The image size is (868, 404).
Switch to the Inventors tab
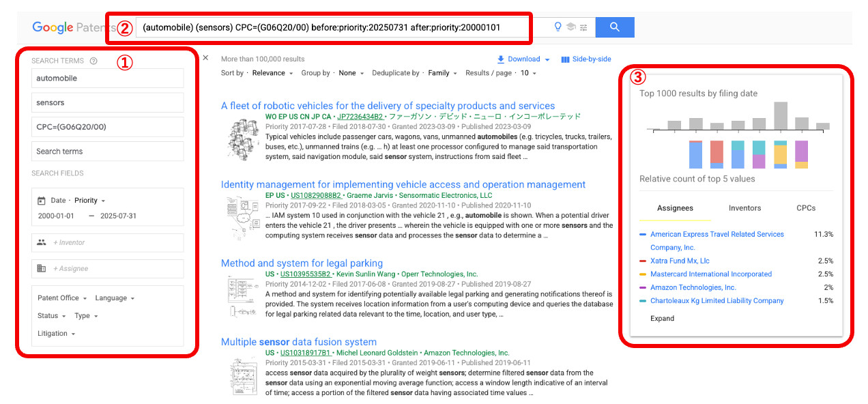coord(744,208)
